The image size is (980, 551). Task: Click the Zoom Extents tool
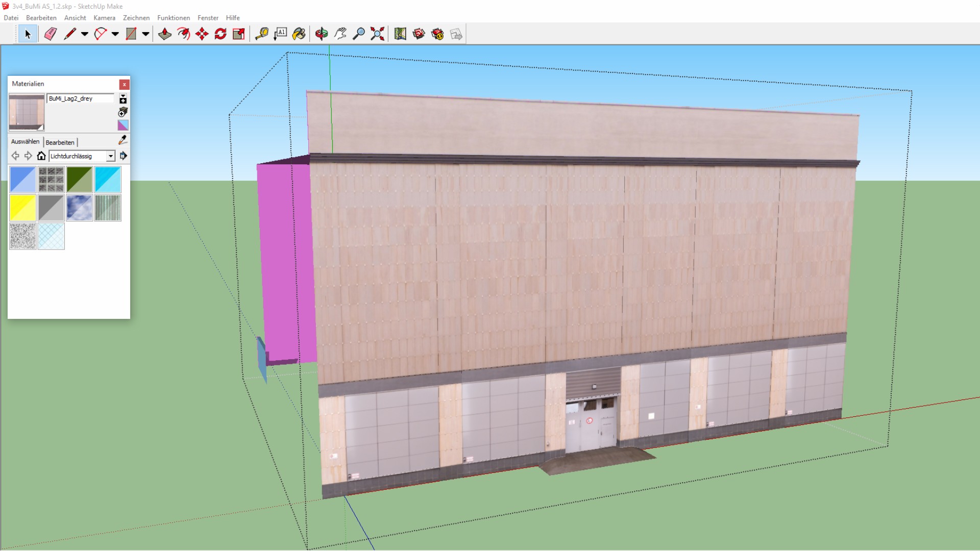(x=377, y=34)
